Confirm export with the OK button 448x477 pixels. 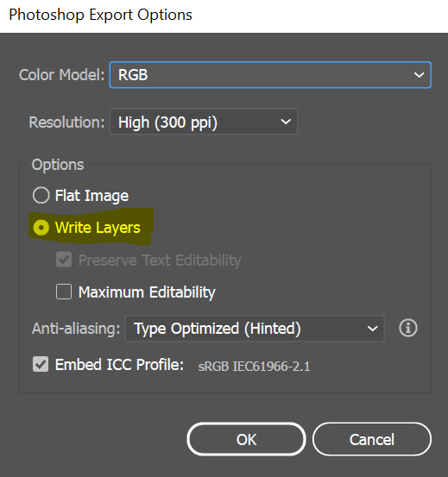click(246, 439)
